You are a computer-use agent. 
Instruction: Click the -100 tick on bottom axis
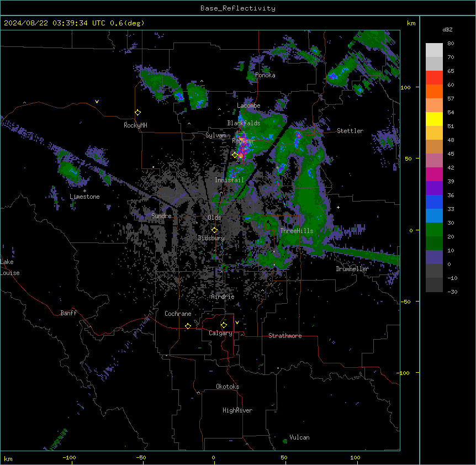[x=69, y=457]
